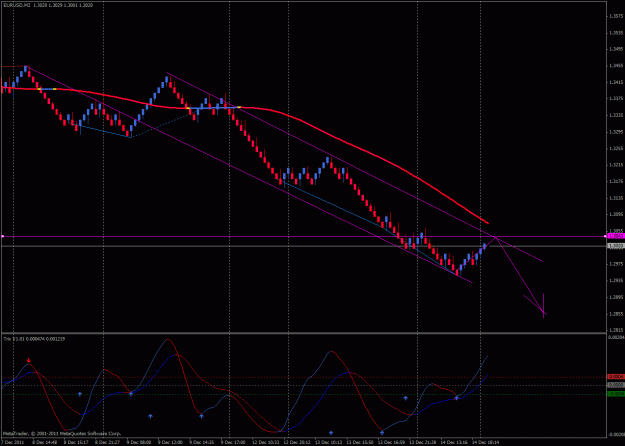Click the 8 Dec 14:48 time label

[x=44, y=442]
